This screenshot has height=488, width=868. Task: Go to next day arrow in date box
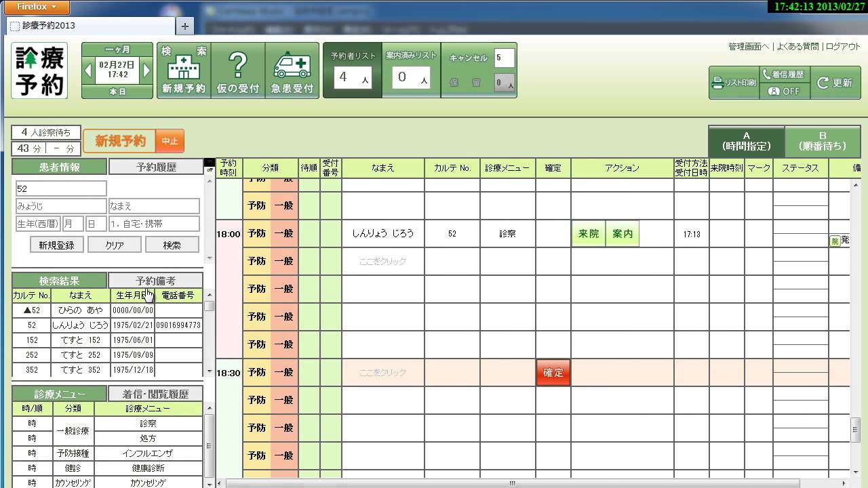(x=146, y=70)
